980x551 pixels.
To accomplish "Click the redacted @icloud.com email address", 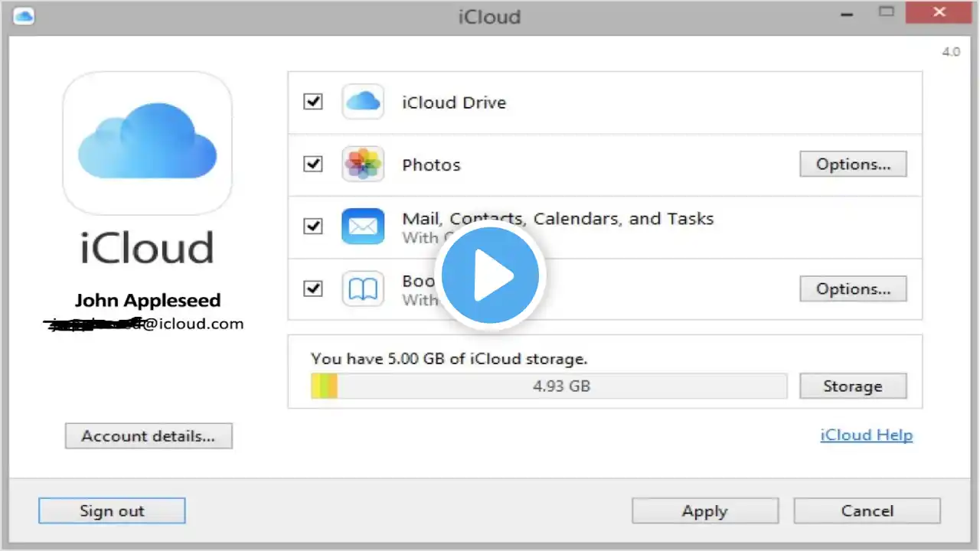I will point(144,324).
